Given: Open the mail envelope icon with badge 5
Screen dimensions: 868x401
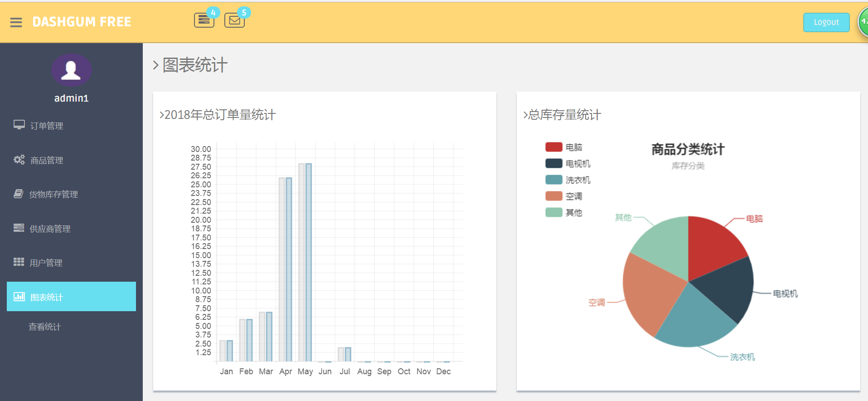Looking at the screenshot, I should [234, 20].
